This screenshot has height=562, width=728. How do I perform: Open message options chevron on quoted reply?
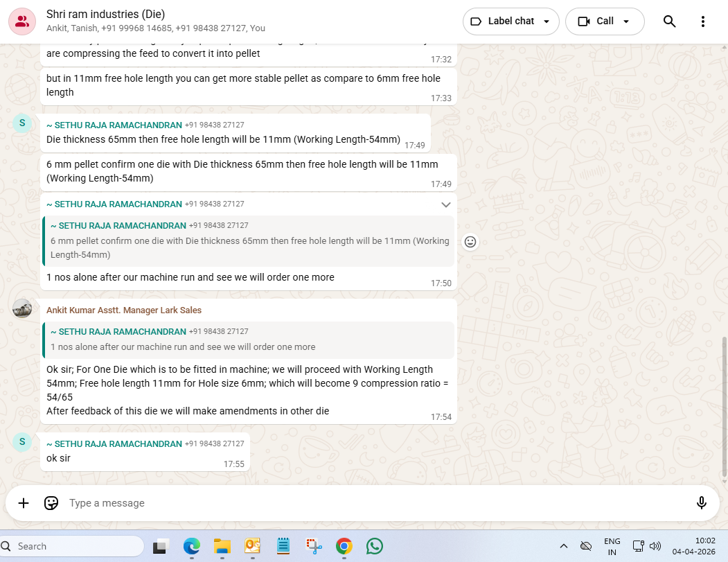[446, 204]
